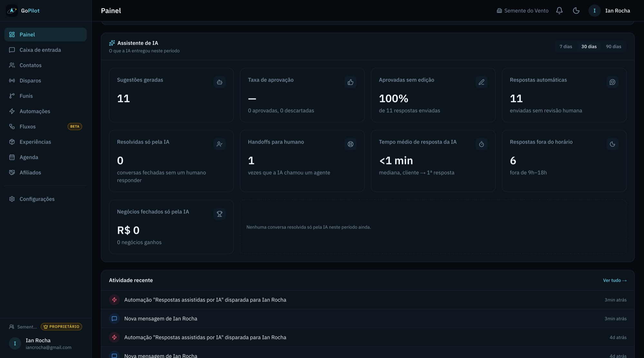Click "0 negócios ganhos" text
644x358 pixels.
click(x=139, y=242)
